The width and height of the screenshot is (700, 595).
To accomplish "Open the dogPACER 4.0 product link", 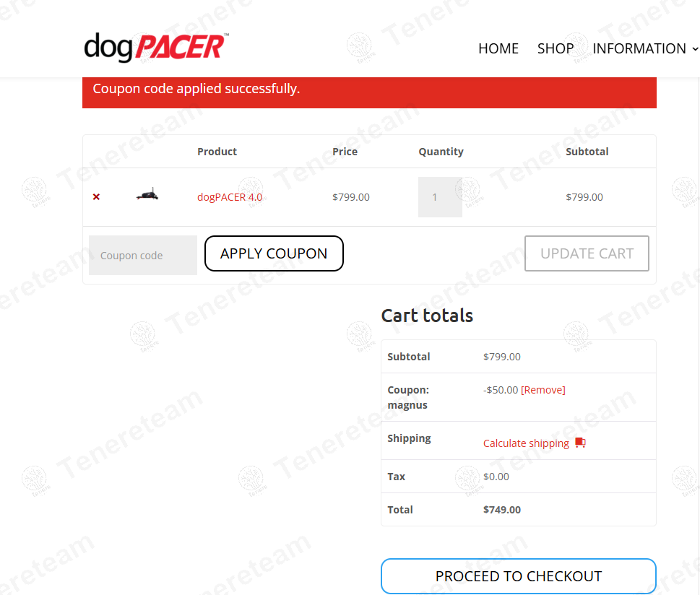I will pyautogui.click(x=230, y=197).
